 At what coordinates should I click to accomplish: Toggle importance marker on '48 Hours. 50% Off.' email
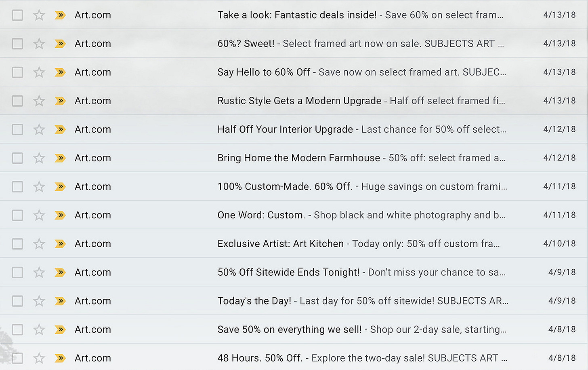tap(60, 358)
